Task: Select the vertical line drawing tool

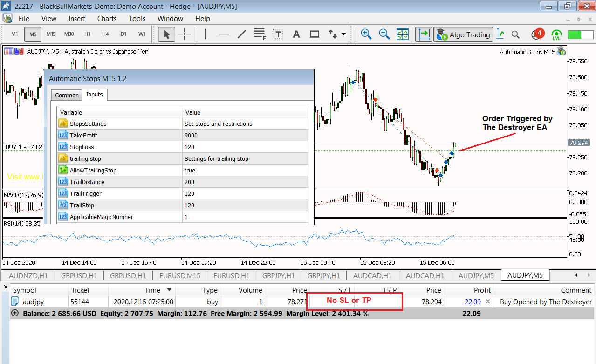Action: [x=206, y=34]
